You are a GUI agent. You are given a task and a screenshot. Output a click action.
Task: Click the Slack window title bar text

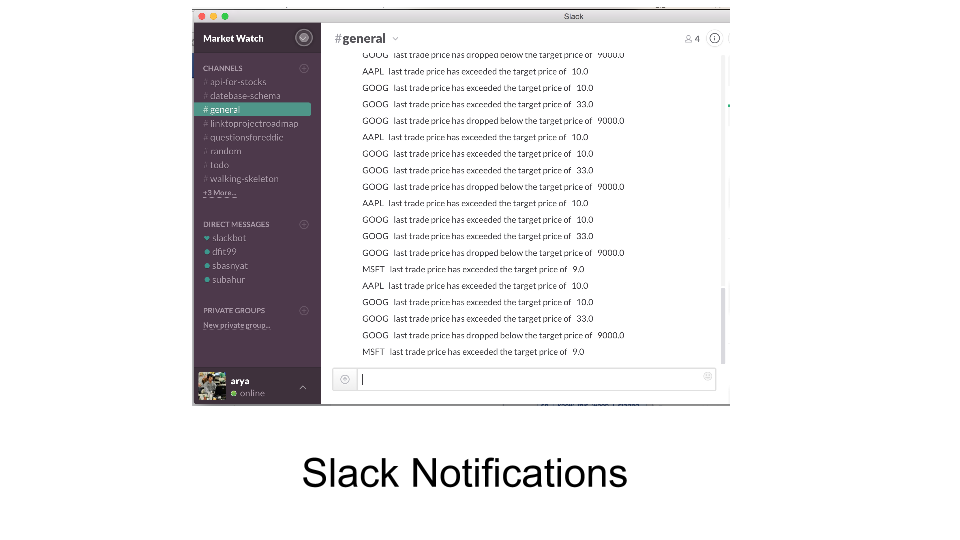click(574, 17)
